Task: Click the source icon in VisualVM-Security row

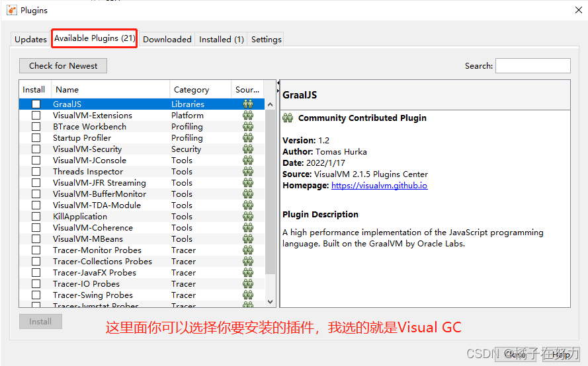Action: click(x=248, y=149)
